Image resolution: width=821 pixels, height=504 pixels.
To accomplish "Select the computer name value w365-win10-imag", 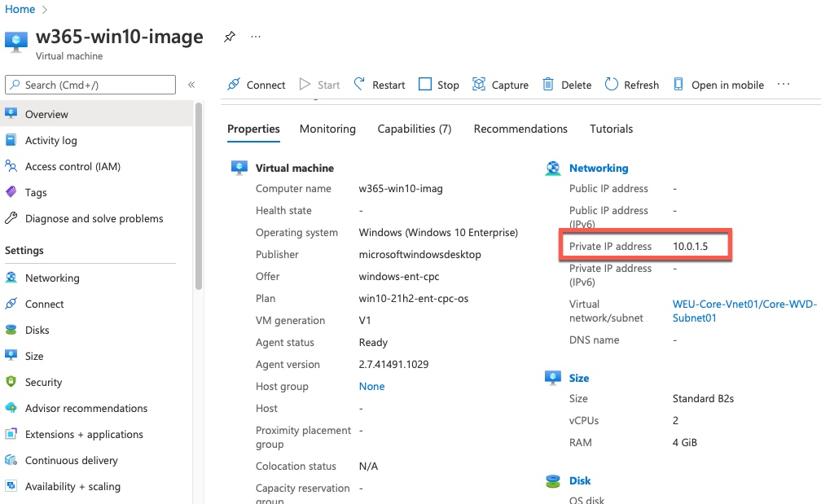I will tap(401, 188).
